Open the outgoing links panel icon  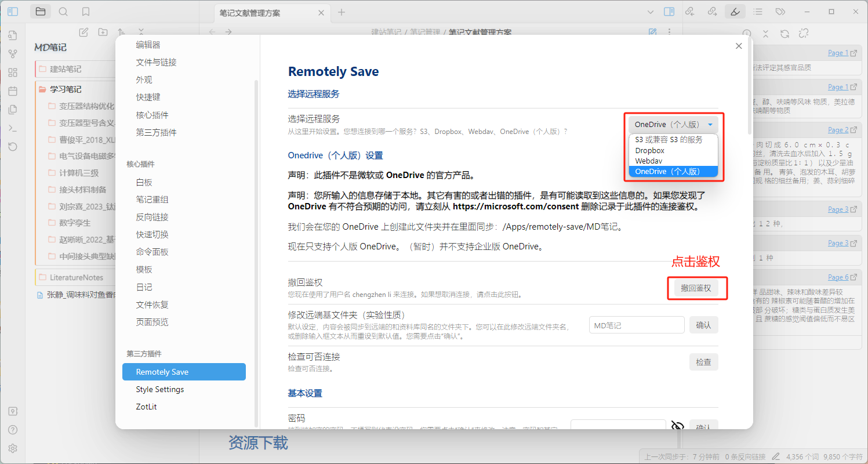(713, 11)
